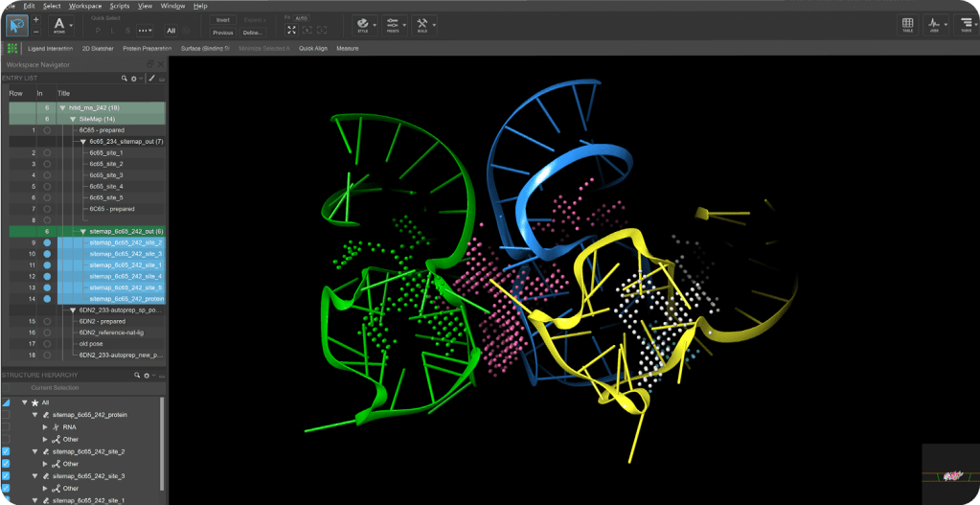
Task: Open the Jobs monitor icon
Action: [x=934, y=25]
